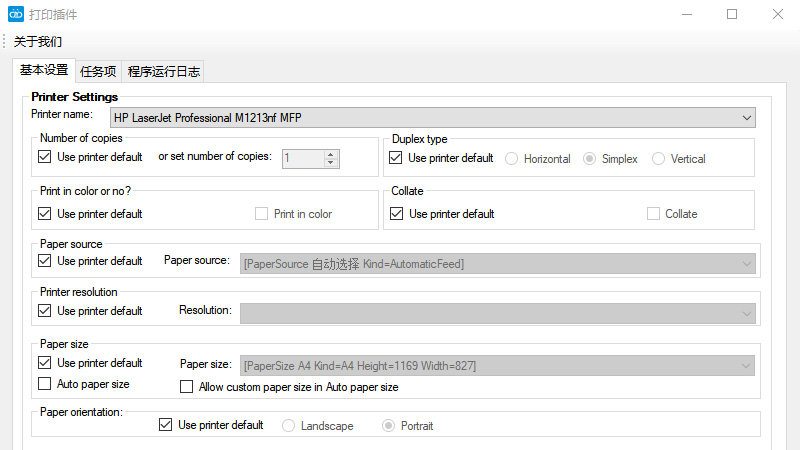The height and width of the screenshot is (450, 800).
Task: Open the 关于我们 menu
Action: point(38,42)
